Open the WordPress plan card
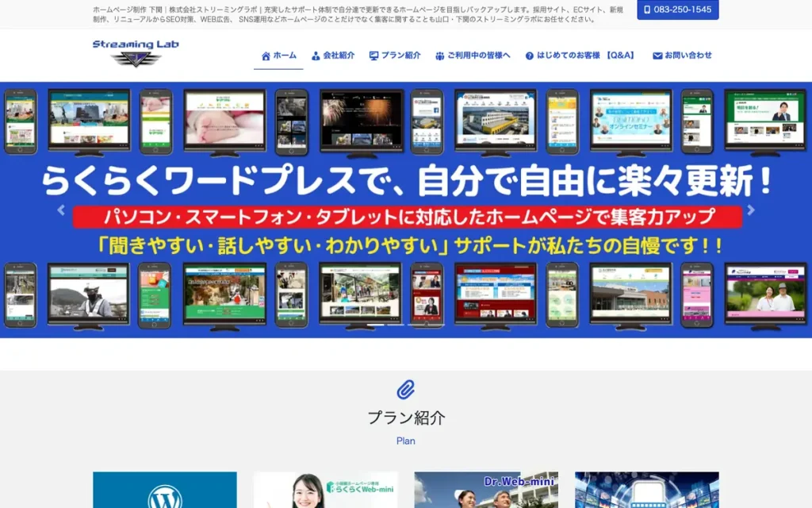Viewport: 812px width, 508px height. [165, 490]
